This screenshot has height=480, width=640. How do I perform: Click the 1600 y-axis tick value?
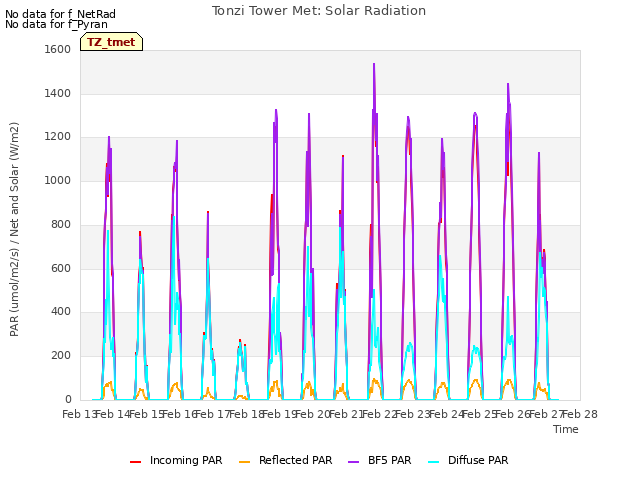(58, 49)
